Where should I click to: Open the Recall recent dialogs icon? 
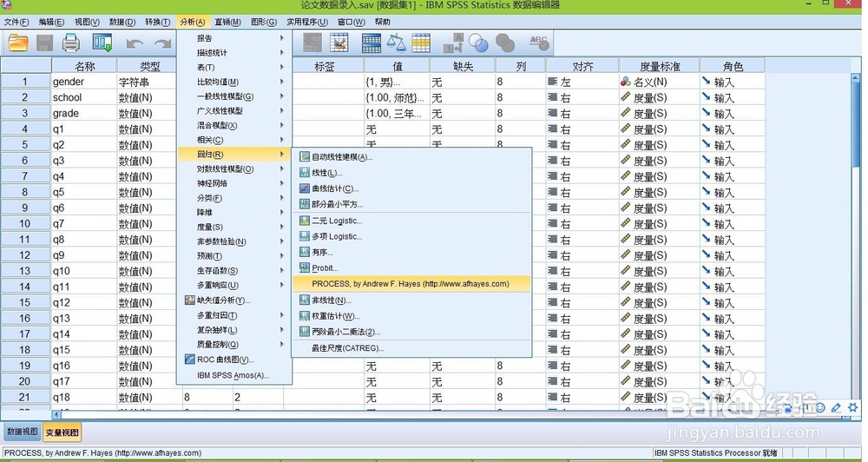point(102,43)
